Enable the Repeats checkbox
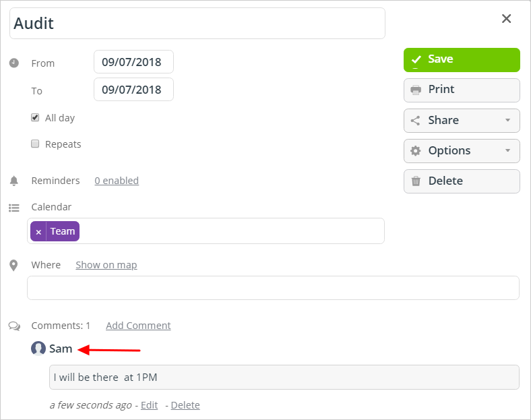 [x=35, y=144]
